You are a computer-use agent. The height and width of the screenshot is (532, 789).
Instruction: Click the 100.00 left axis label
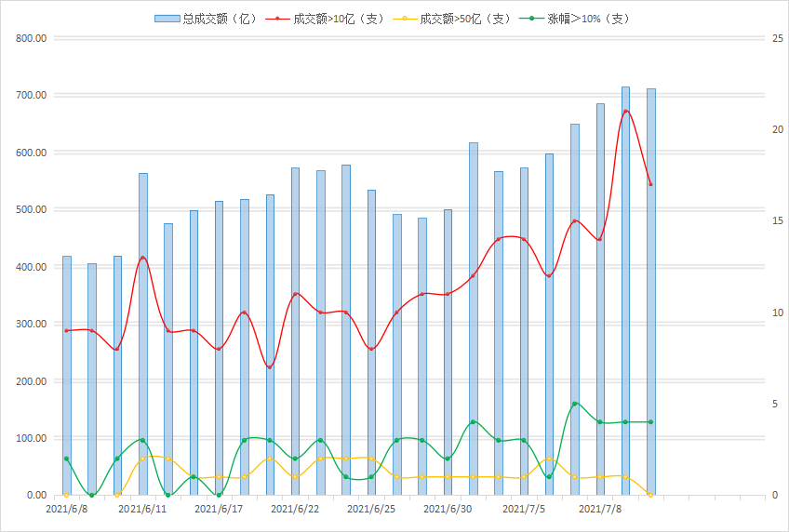[x=32, y=438]
